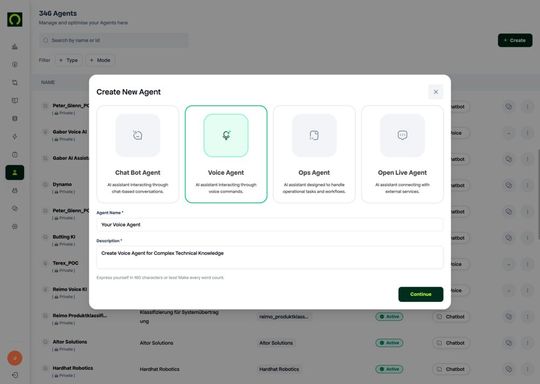Click the Ops Agent workflow icon
The width and height of the screenshot is (540, 384).
[314, 135]
